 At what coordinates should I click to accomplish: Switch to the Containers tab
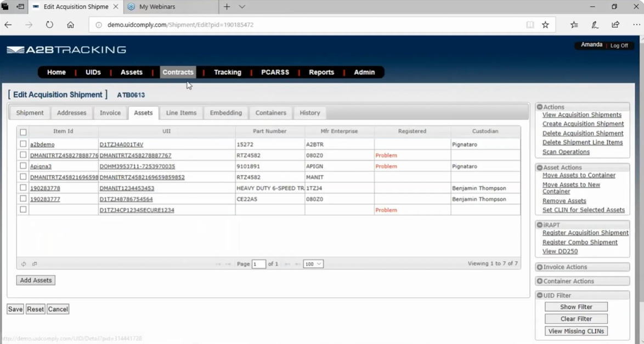coord(270,112)
